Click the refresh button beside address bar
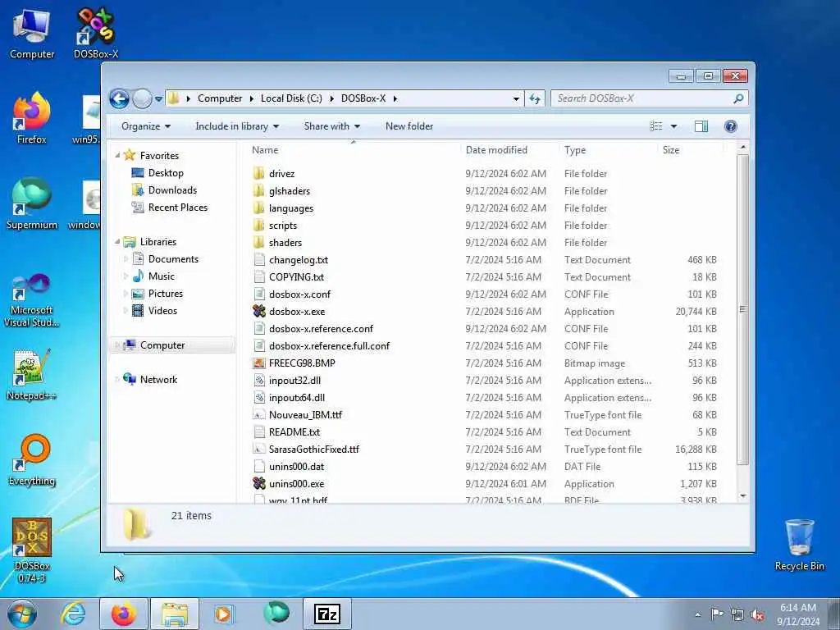 (535, 98)
